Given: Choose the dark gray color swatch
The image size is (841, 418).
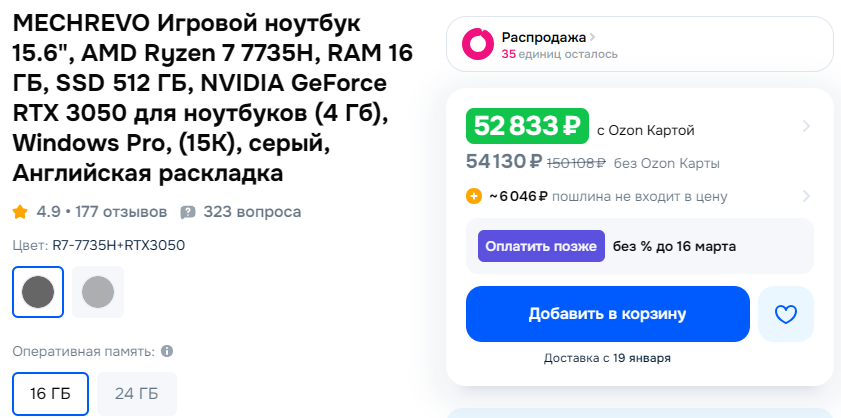Looking at the screenshot, I should 38,292.
